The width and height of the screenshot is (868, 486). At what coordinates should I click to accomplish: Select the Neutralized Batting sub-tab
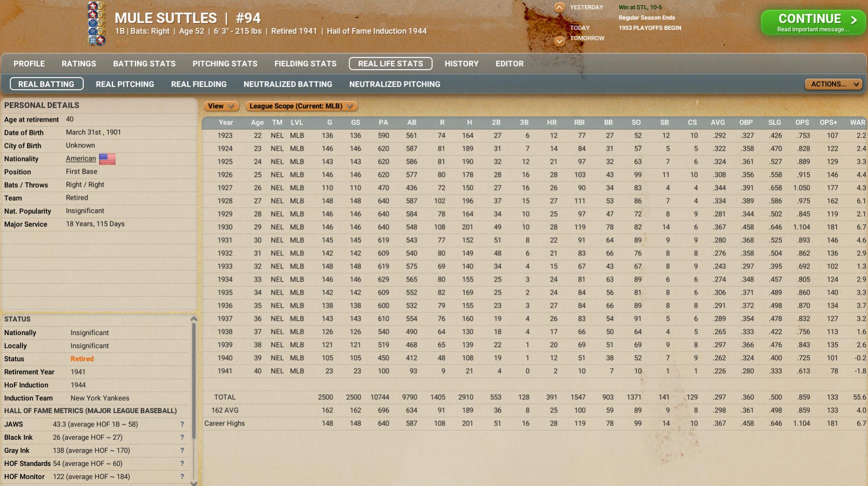(288, 84)
